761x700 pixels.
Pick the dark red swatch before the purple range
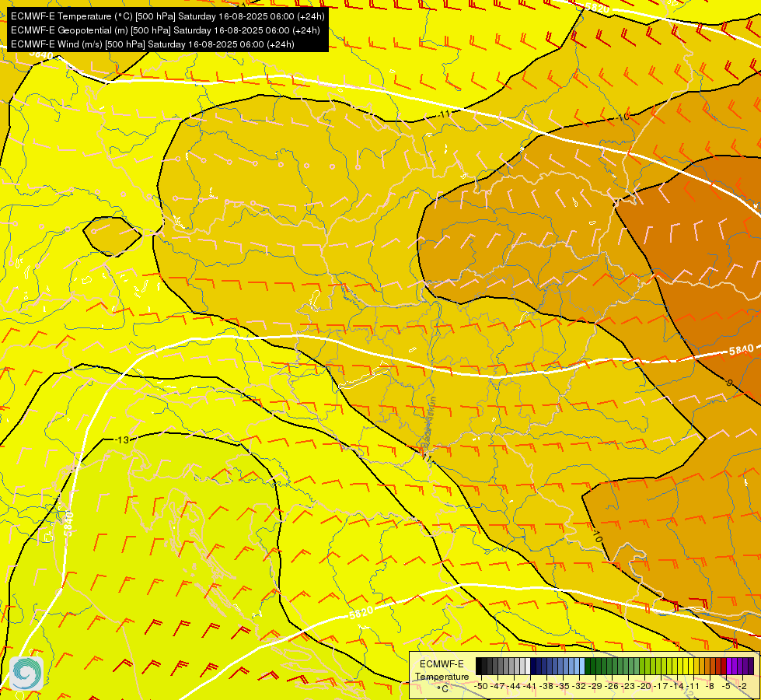click(724, 666)
